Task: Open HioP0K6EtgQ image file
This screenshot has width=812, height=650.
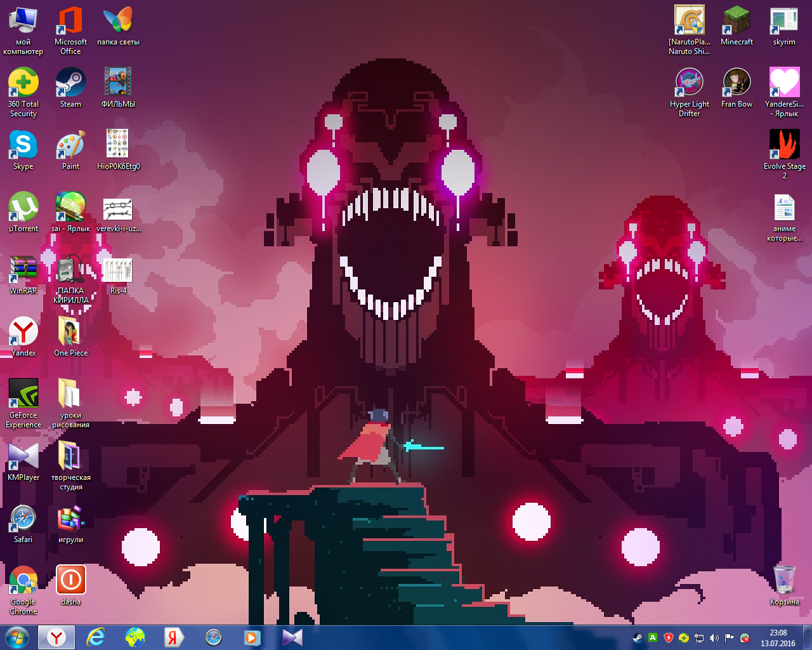Action: tap(118, 150)
